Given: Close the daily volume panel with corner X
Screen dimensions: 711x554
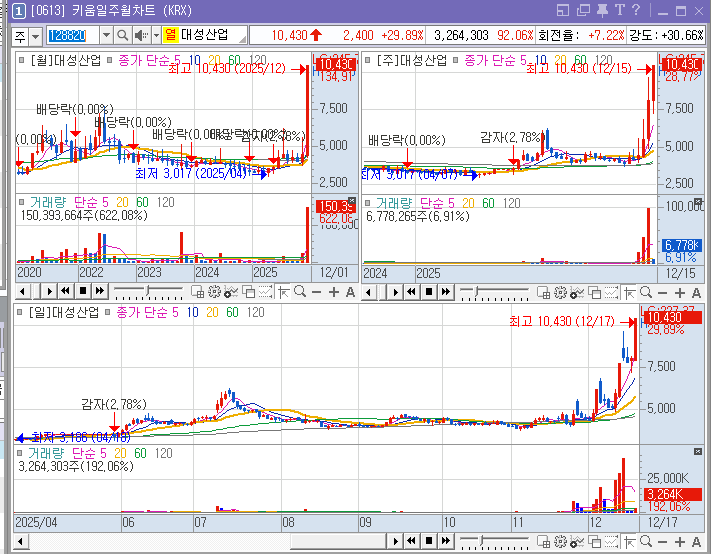Looking at the screenshot, I should click(698, 452).
